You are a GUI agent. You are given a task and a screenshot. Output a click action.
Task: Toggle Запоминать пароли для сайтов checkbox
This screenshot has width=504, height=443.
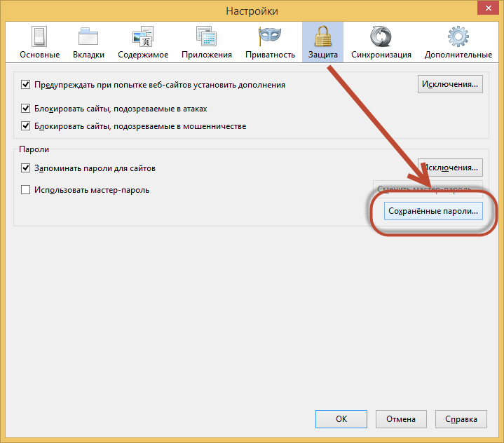click(26, 168)
